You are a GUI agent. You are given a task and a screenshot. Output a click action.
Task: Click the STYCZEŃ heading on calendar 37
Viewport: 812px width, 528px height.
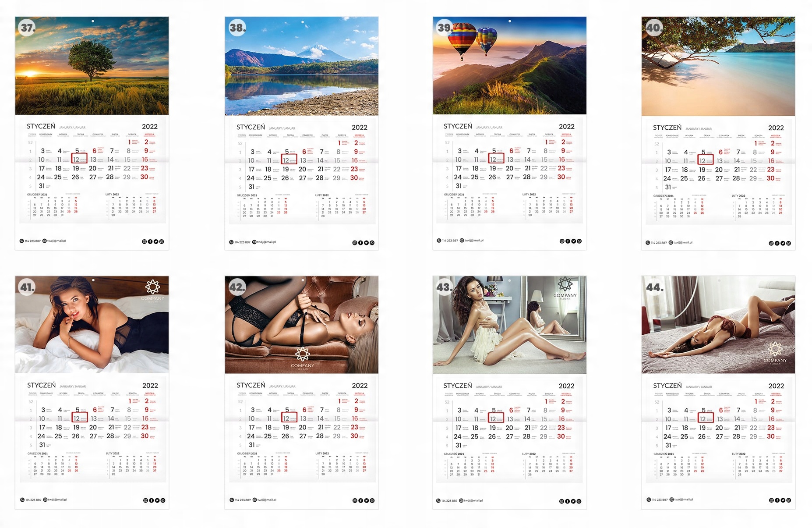[41, 126]
